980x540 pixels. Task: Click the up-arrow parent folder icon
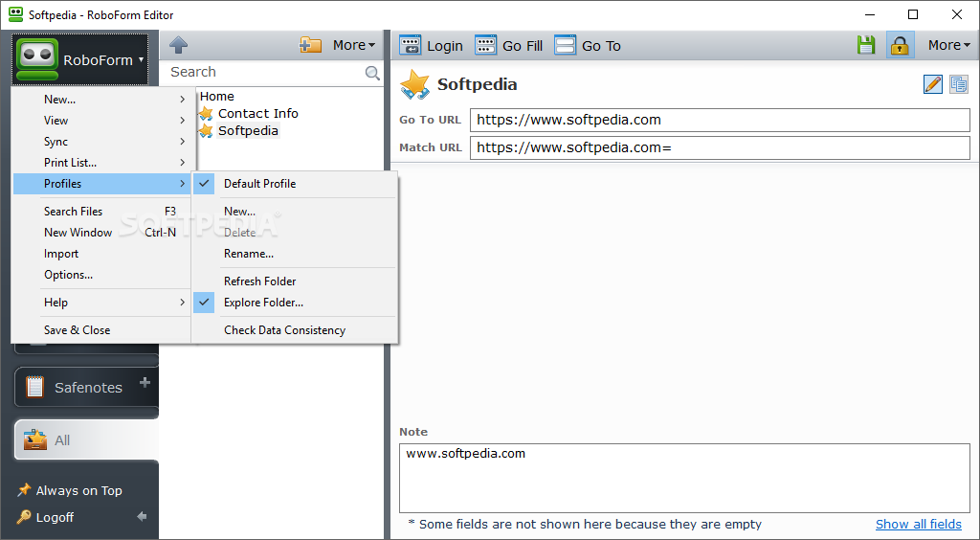[x=179, y=45]
